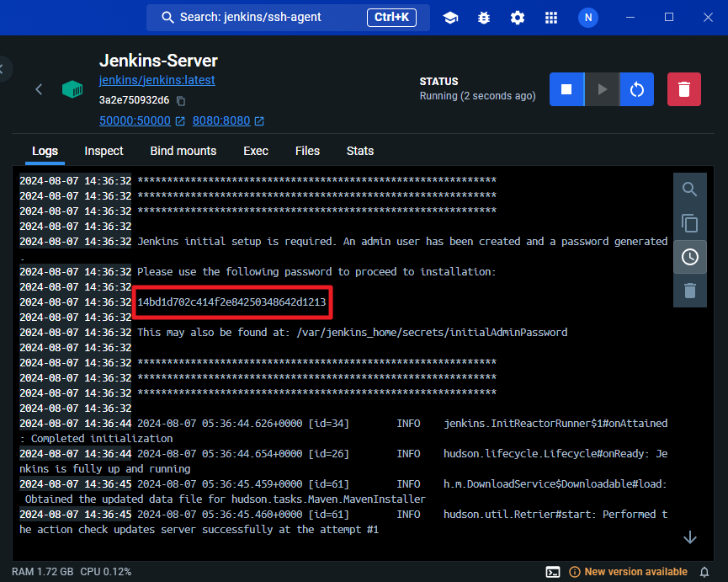
Task: Click the RAM 1.72 GB status entry
Action: 42,572
